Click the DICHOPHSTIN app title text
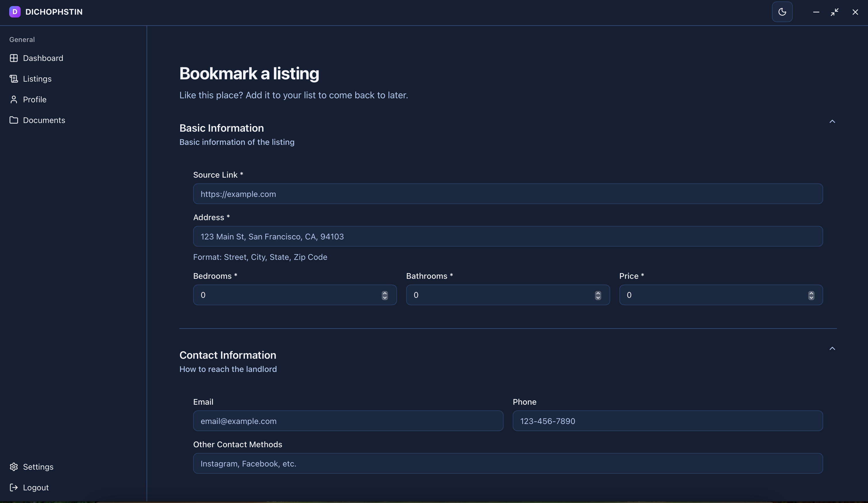Screen dimensions: 868x503 click(54, 12)
